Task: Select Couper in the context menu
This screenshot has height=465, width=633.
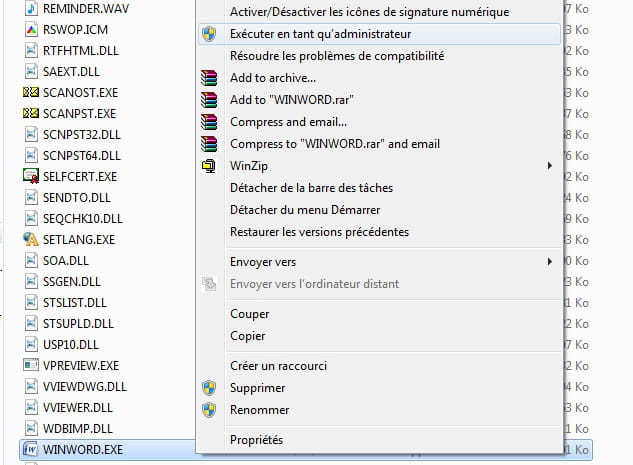Action: click(x=379, y=314)
